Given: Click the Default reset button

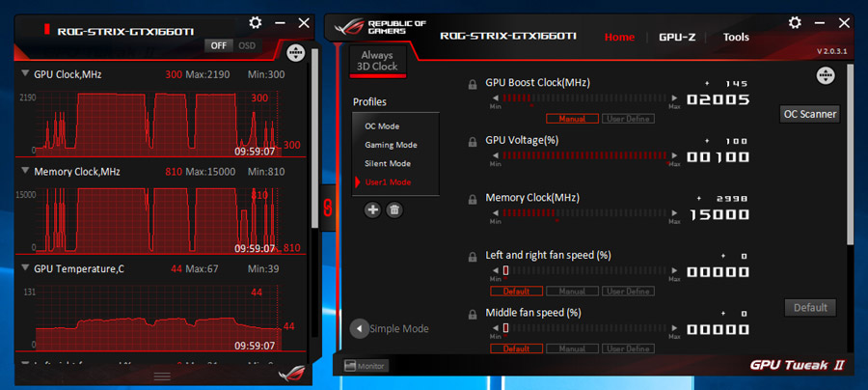Looking at the screenshot, I should 810,307.
